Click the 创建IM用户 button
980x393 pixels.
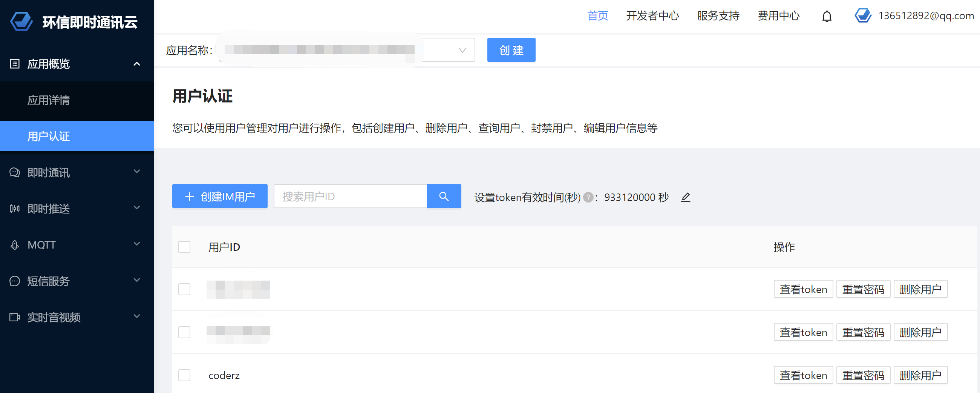[x=219, y=196]
